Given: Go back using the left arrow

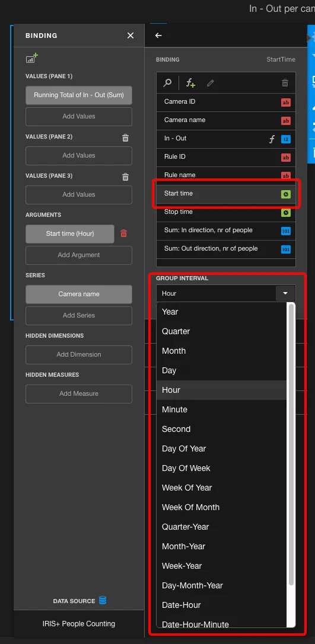Looking at the screenshot, I should pyautogui.click(x=158, y=36).
